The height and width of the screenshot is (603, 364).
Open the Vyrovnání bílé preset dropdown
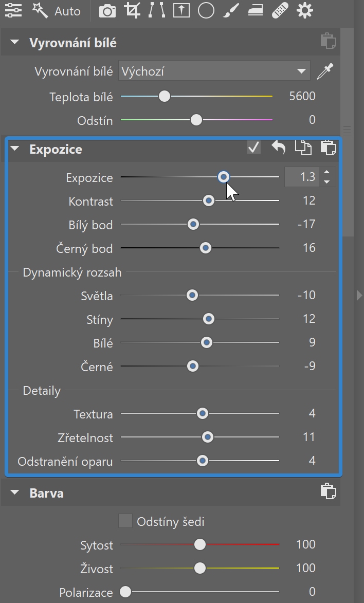[x=214, y=71]
